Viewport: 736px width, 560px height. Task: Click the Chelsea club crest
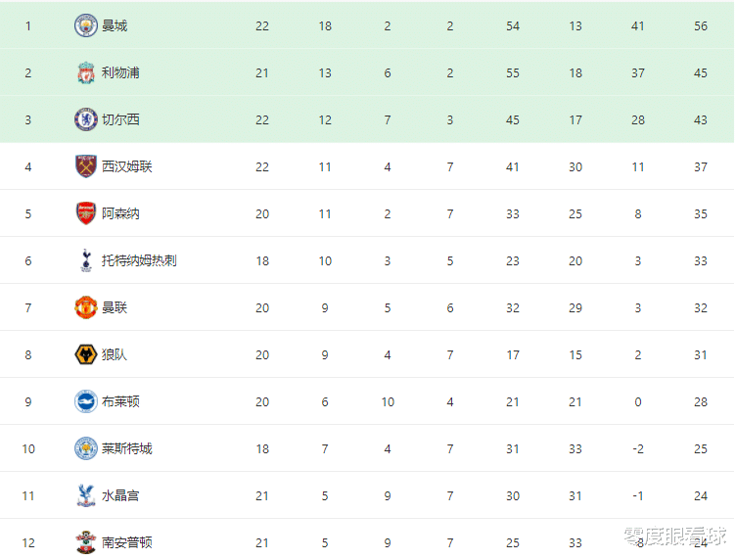point(86,119)
